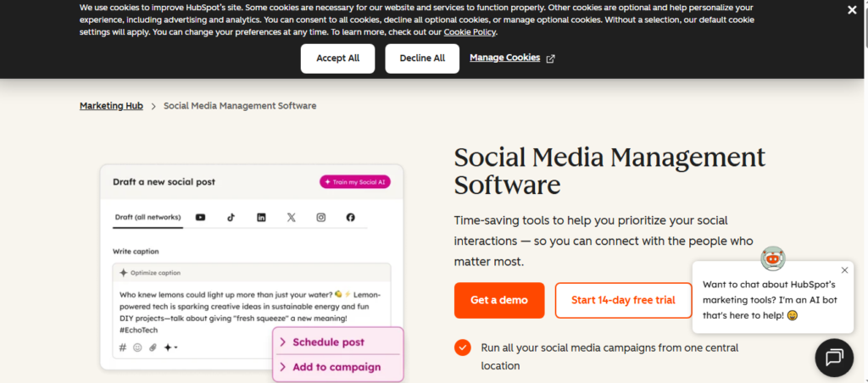Open the Cookie Policy link

point(470,32)
